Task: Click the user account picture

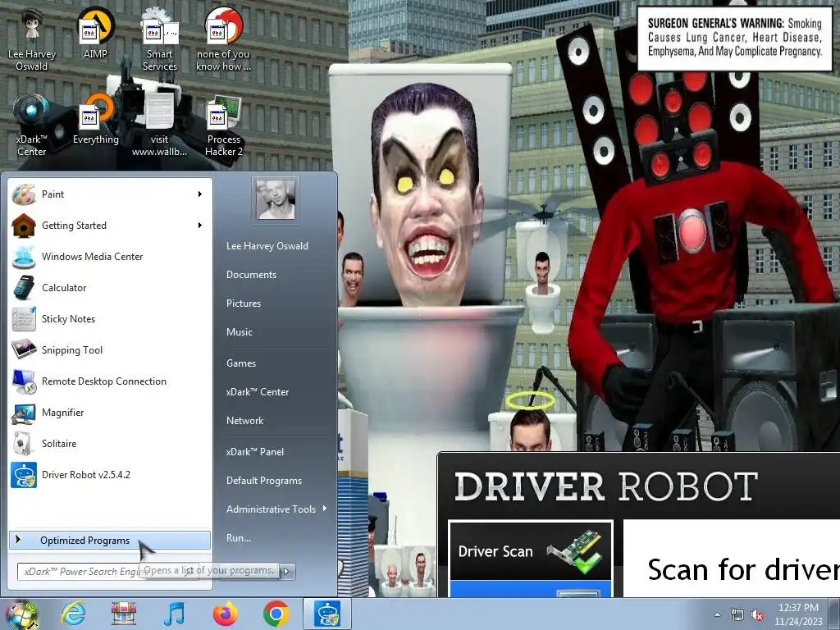Action: pos(276,199)
